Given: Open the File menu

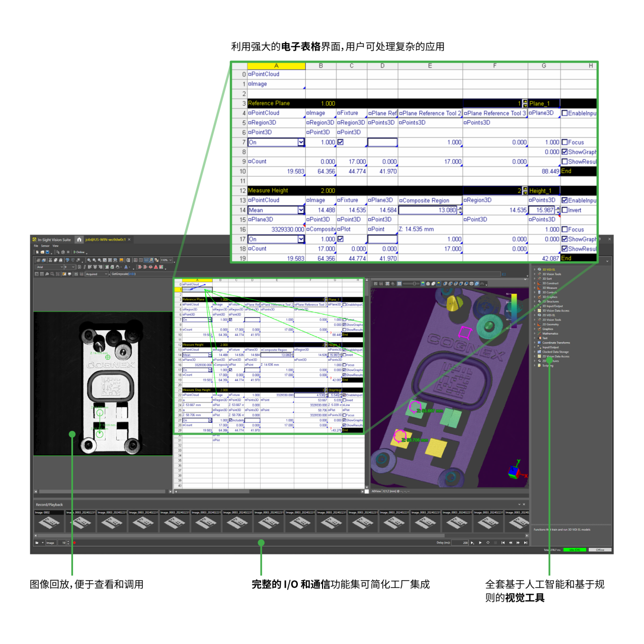Looking at the screenshot, I should pos(36,246).
